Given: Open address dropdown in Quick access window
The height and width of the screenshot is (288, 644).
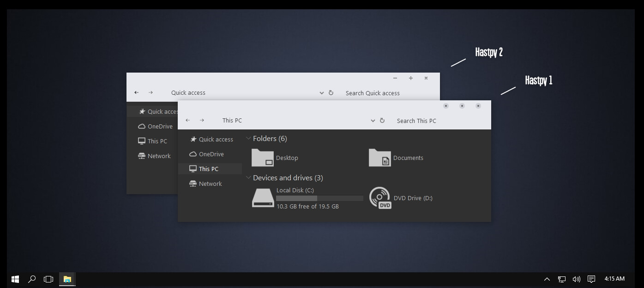Looking at the screenshot, I should click(321, 93).
